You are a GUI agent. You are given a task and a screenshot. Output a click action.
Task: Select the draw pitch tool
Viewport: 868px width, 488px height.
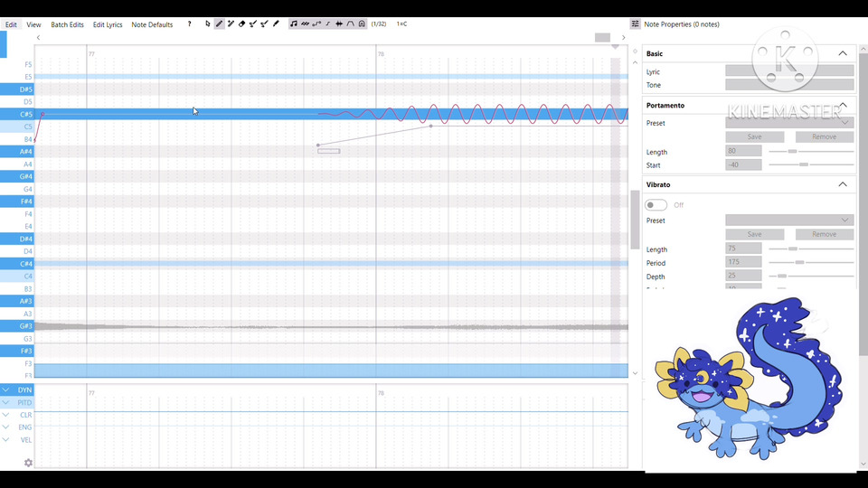pyautogui.click(x=253, y=23)
